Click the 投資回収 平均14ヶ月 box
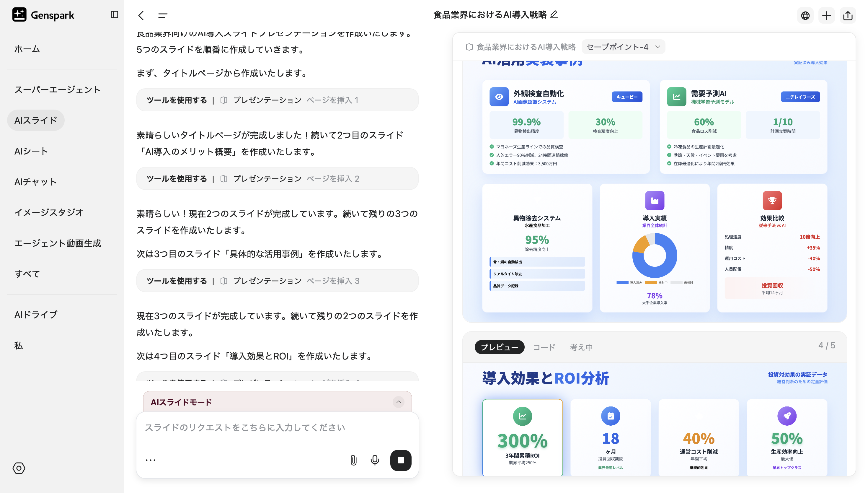Viewport: 868px width, 493px height. (x=772, y=289)
